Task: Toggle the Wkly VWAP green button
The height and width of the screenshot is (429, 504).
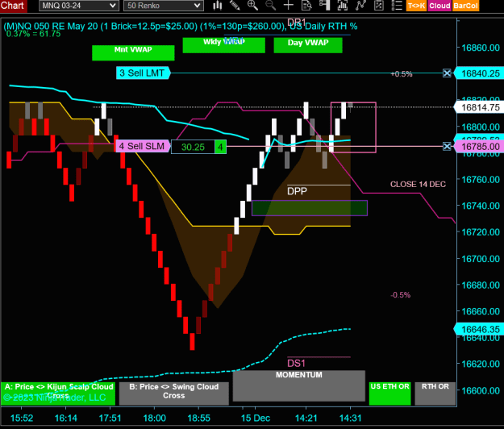Action: pos(223,45)
